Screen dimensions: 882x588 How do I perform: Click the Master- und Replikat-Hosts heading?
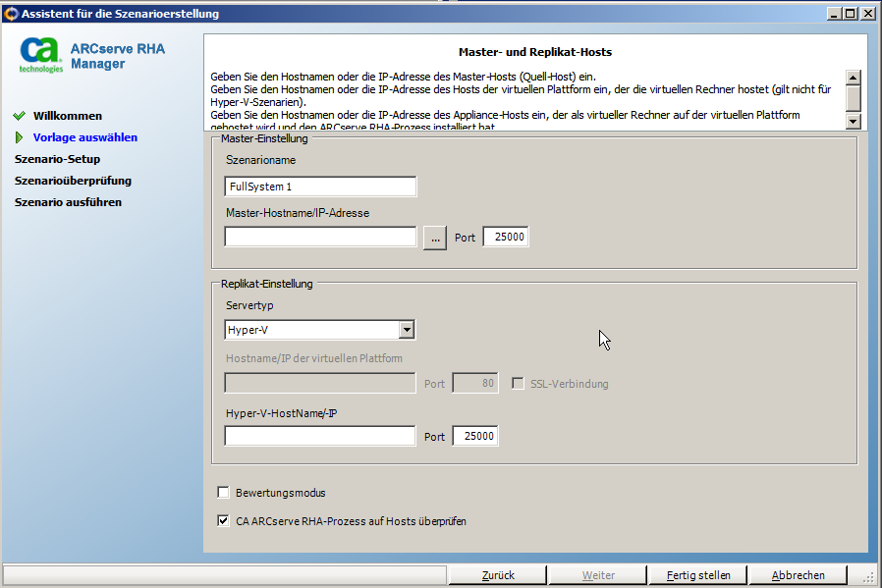[x=535, y=52]
